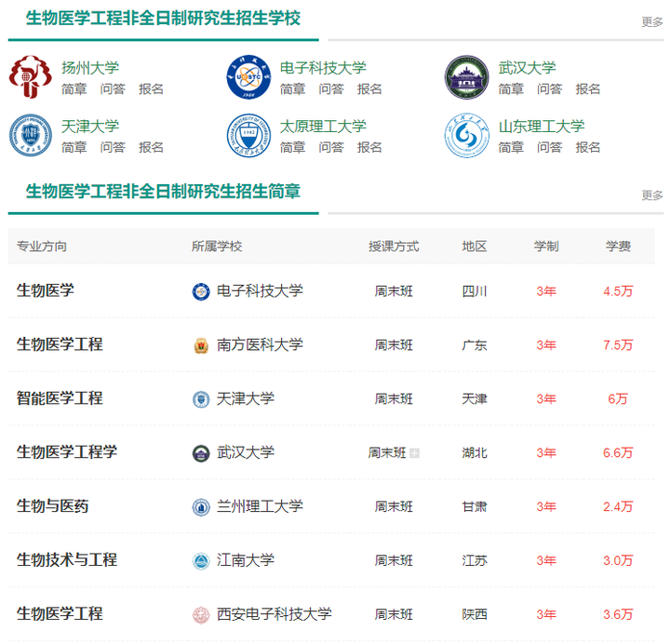Click the 天津大学 logo in school list
Viewport: 670px width, 644px height.
tap(32, 136)
